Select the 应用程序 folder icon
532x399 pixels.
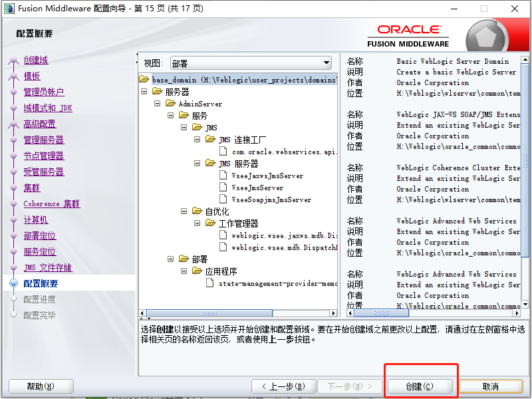point(198,271)
